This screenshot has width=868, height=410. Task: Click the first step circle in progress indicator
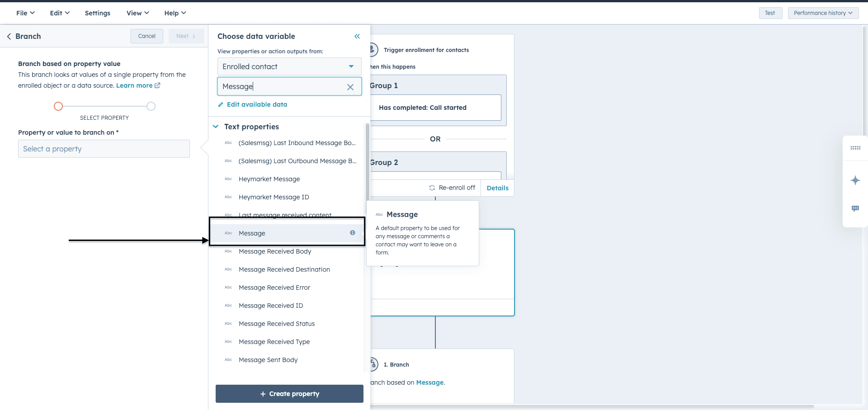tap(58, 106)
